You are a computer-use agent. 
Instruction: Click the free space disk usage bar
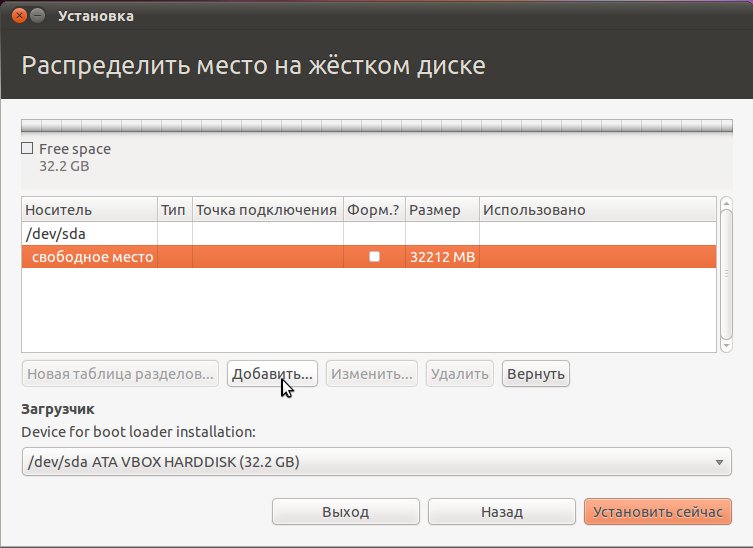[377, 126]
